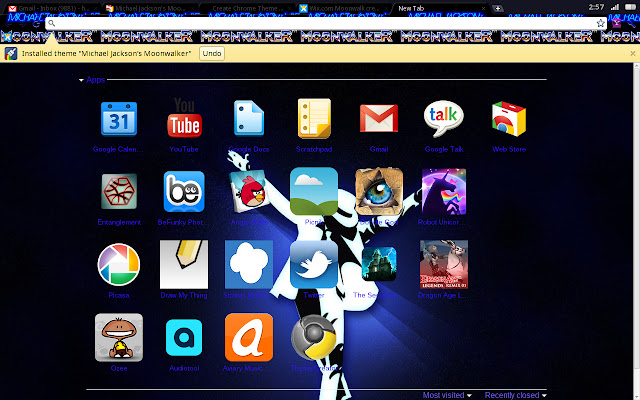Bookmark page with star icon
Screen dimensions: 640x400
(x=600, y=23)
